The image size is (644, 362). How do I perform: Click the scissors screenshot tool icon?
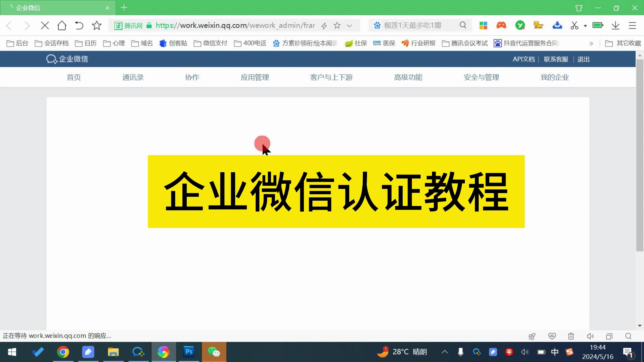pyautogui.click(x=575, y=25)
